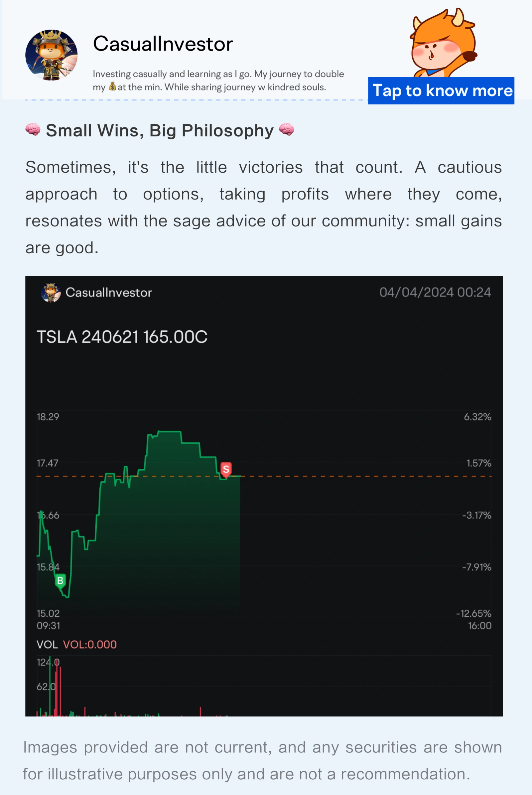This screenshot has width=532, height=795.
Task: Open CasualInvestor's large profile avatar
Action: click(51, 55)
